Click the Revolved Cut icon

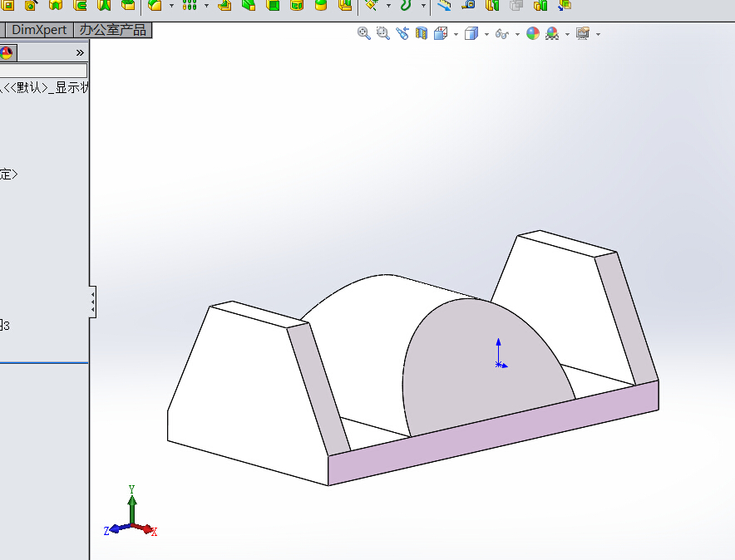click(x=56, y=5)
